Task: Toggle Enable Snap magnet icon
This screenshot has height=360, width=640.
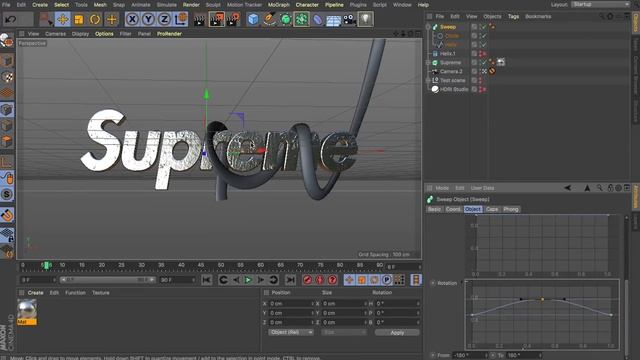Action: point(7,215)
